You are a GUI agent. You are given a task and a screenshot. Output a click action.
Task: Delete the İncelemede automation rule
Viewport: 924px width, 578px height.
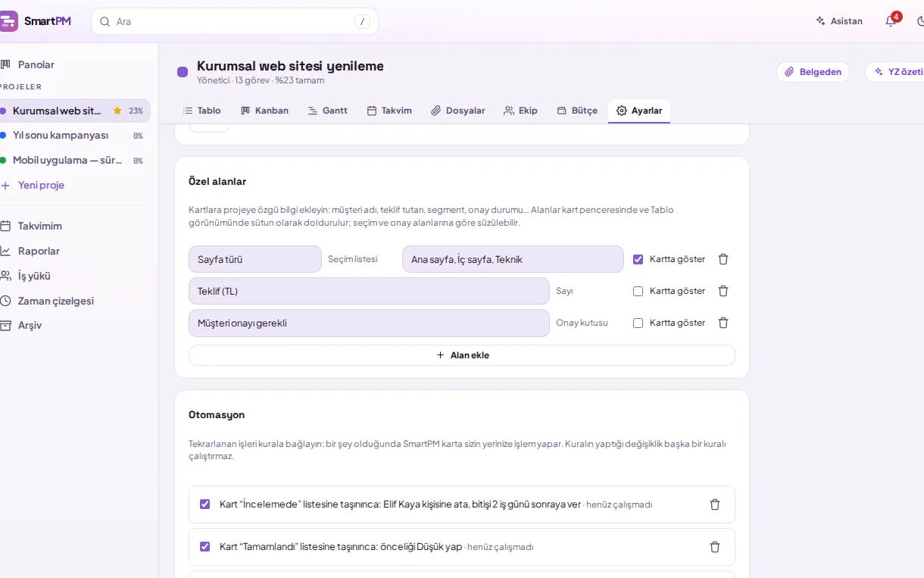715,505
